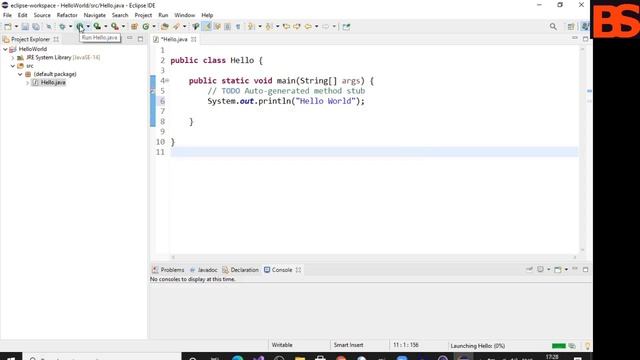Maximize the editor area
Viewport: 640px width, 360px height.
[585, 39]
